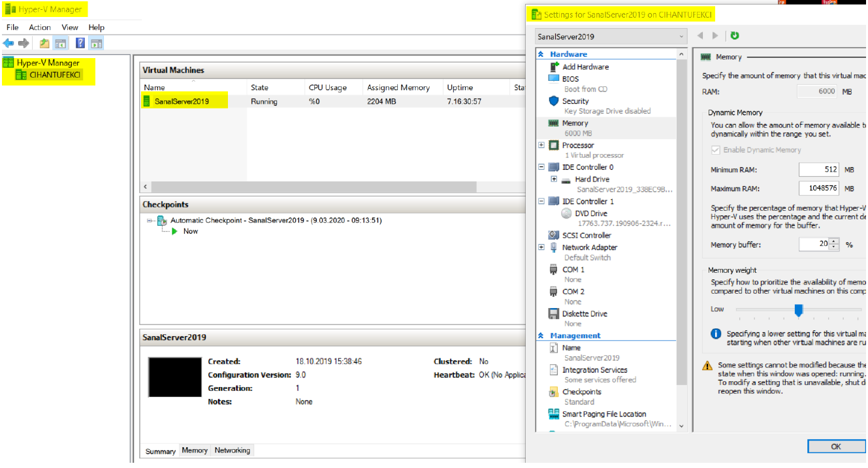
Task: Select the Hard Drive icon
Action: pyautogui.click(x=566, y=179)
